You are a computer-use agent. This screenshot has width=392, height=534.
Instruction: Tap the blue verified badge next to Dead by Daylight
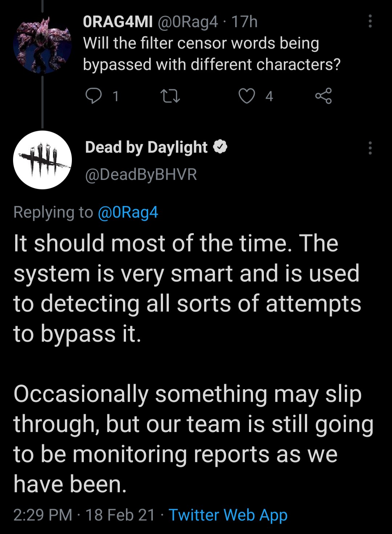tap(220, 147)
